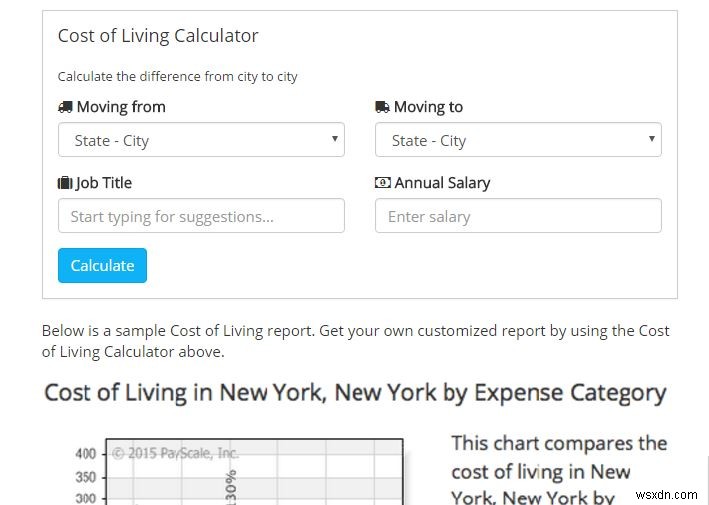
Task: Click the New York Expense Category chart title
Action: coord(355,392)
